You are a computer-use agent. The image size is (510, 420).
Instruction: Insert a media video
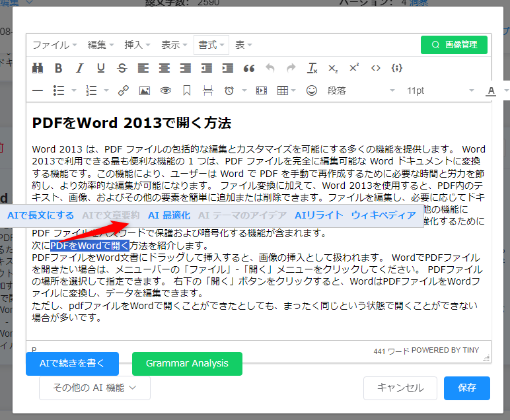(x=262, y=90)
